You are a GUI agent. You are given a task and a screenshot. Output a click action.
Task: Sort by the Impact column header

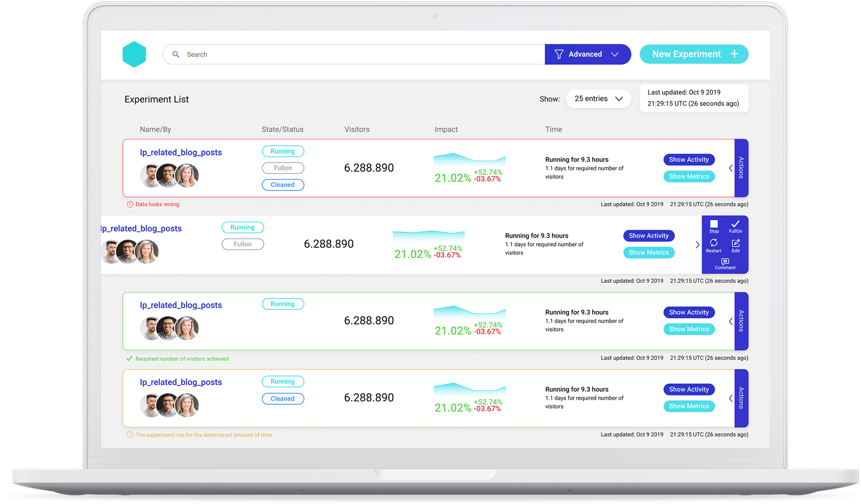[446, 130]
